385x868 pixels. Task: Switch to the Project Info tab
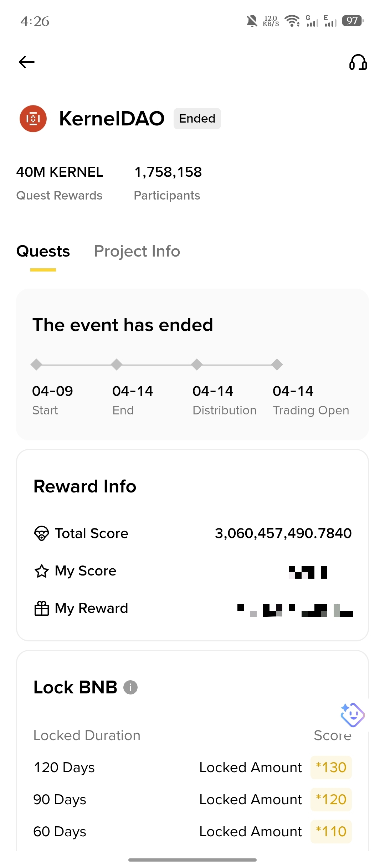[x=137, y=251]
